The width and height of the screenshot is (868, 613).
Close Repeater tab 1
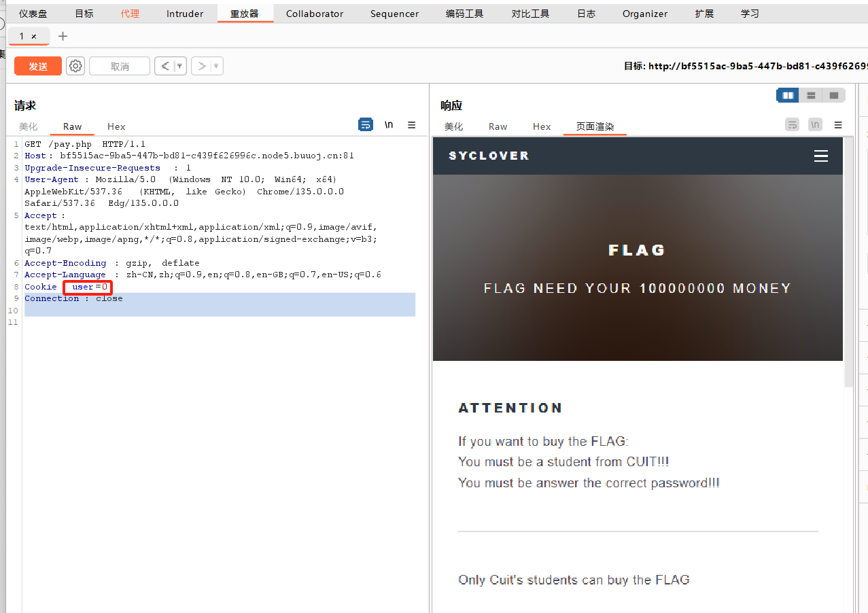point(34,37)
